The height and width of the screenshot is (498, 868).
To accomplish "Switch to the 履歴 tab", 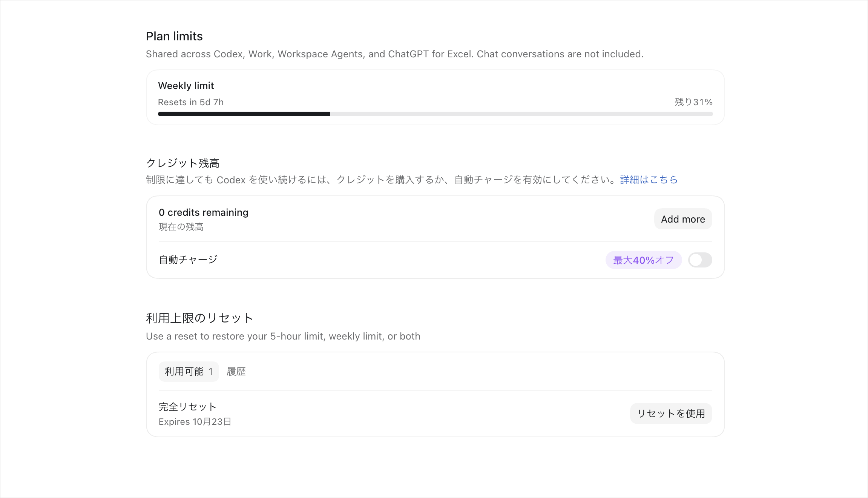I will (236, 372).
